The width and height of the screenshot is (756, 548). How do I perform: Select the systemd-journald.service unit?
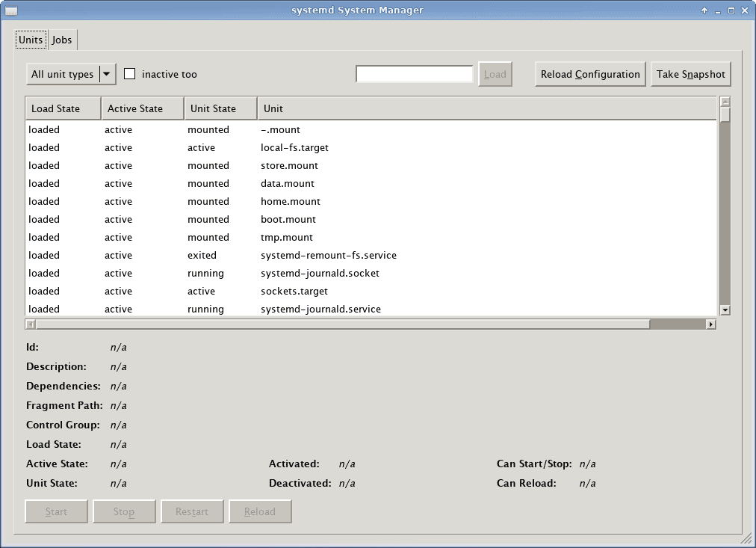(x=371, y=309)
